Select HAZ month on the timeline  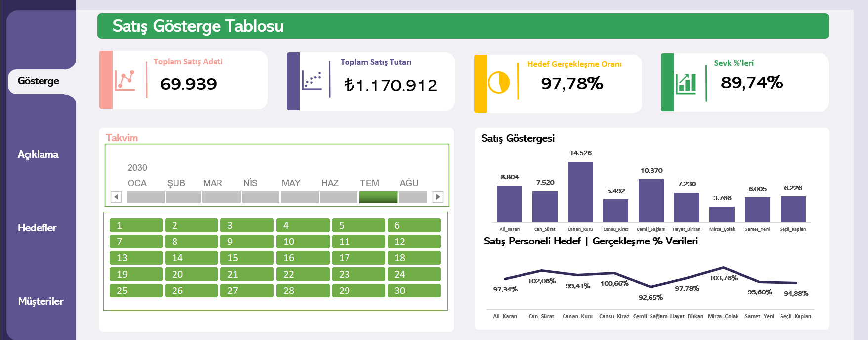point(339,197)
